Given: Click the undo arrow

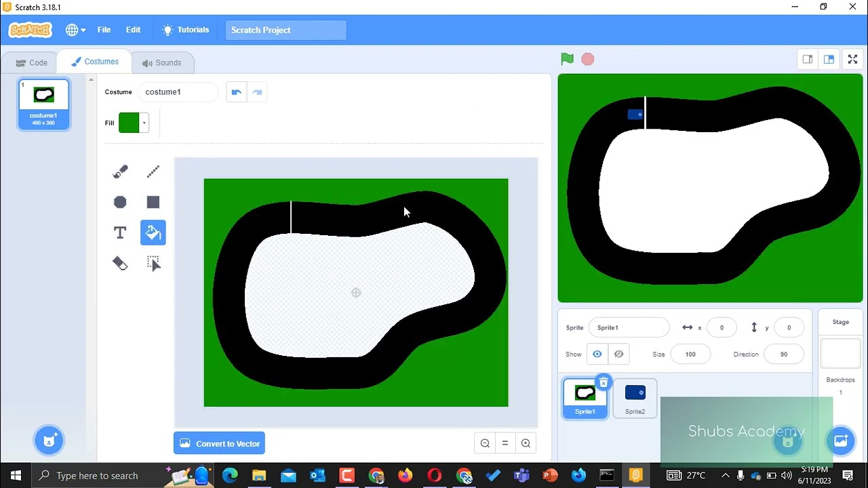Looking at the screenshot, I should [x=236, y=92].
